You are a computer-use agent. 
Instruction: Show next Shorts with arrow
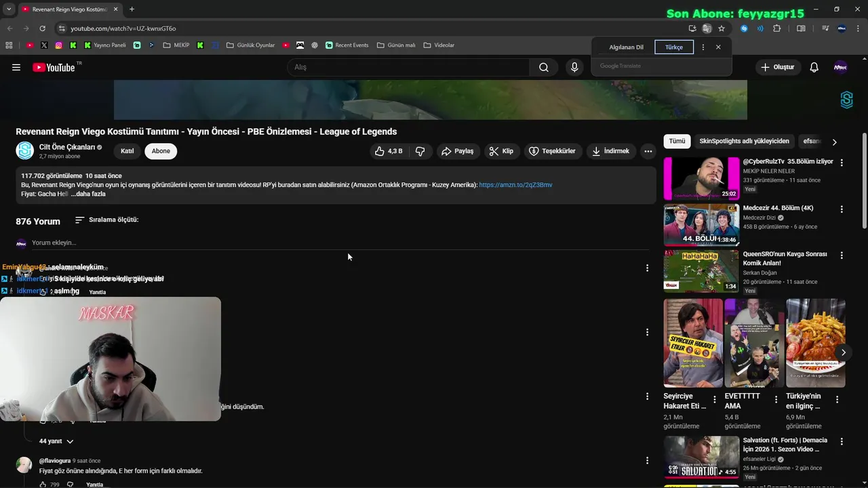coord(843,352)
